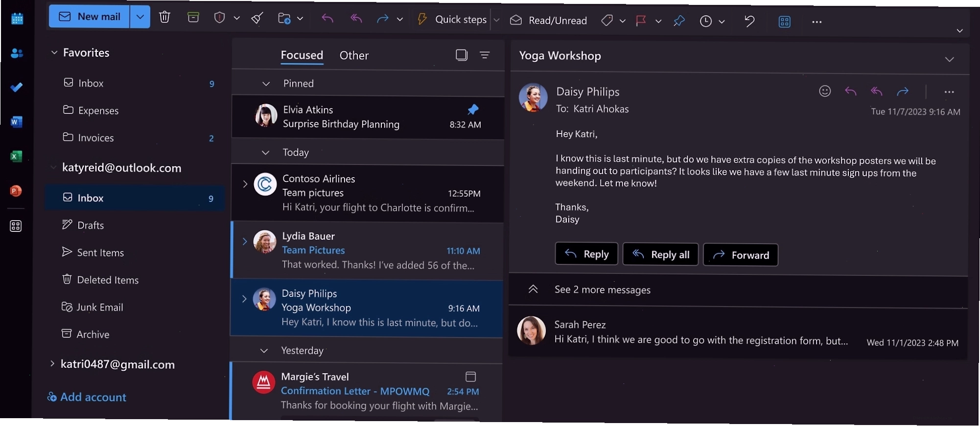
Task: Open the Calendar app in sidebar
Action: coord(17,19)
